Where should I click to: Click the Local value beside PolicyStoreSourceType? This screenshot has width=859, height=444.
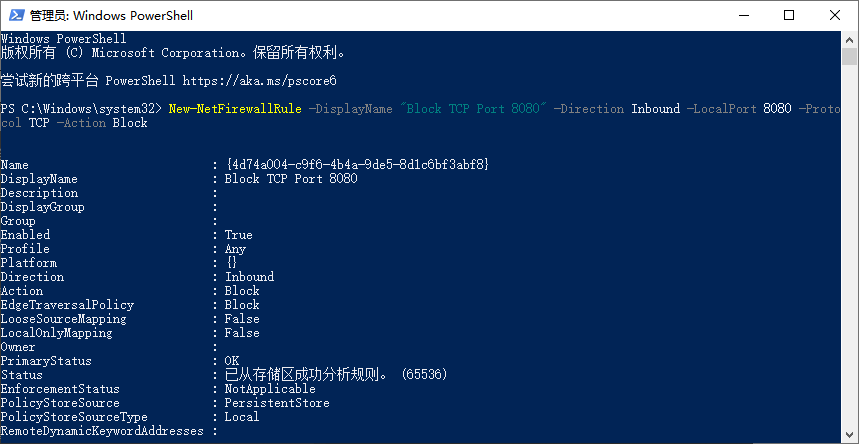(242, 417)
